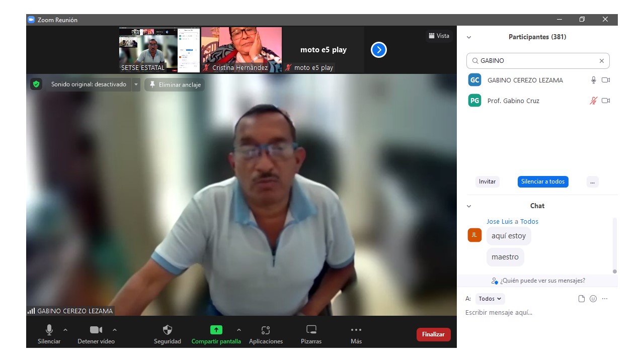Click the green encryption shield icon
Image resolution: width=644 pixels, height=362 pixels.
coord(36,84)
